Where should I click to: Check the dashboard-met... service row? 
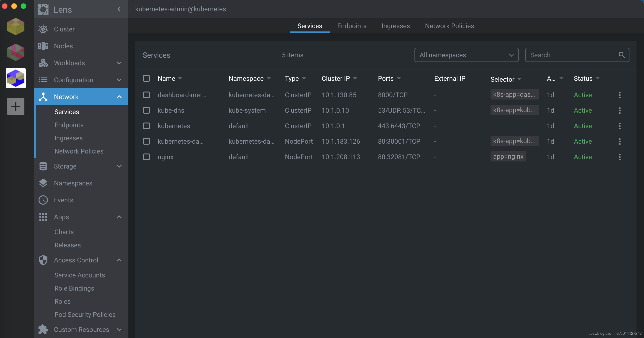point(146,95)
